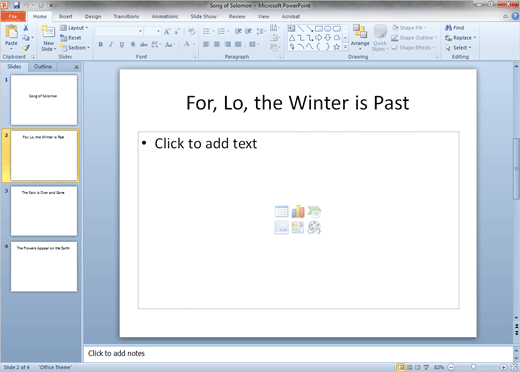The image size is (520, 372).
Task: Open the Shape Outline dropdown
Action: (414, 38)
